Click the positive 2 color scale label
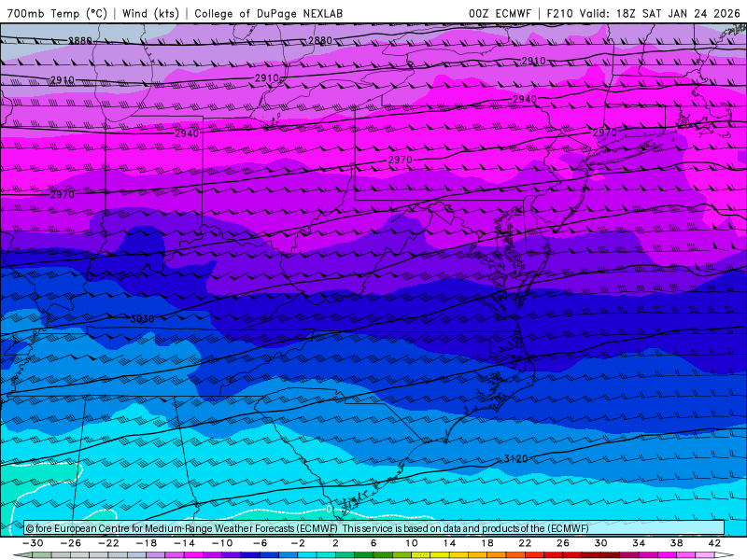Image resolution: width=747 pixels, height=560 pixels. pos(335,543)
